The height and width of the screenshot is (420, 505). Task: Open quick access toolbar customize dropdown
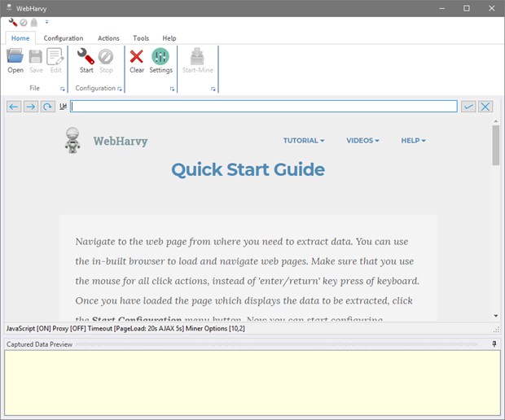point(46,22)
